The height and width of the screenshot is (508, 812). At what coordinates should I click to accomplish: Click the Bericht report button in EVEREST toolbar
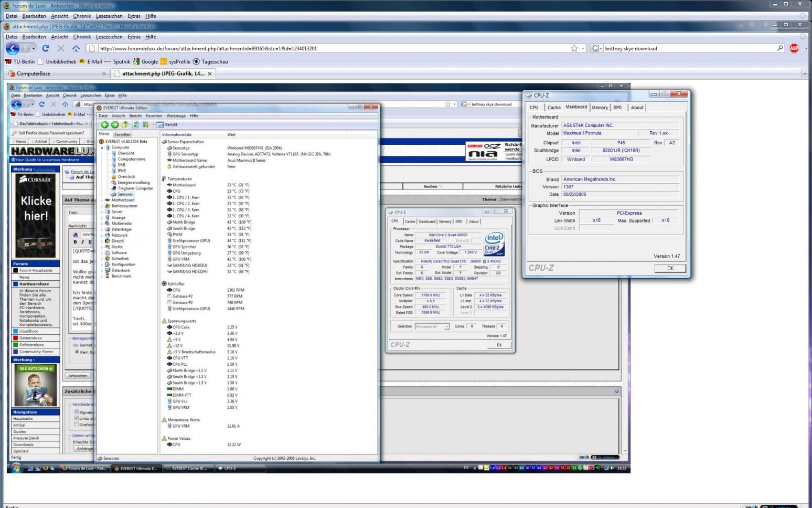tap(167, 125)
